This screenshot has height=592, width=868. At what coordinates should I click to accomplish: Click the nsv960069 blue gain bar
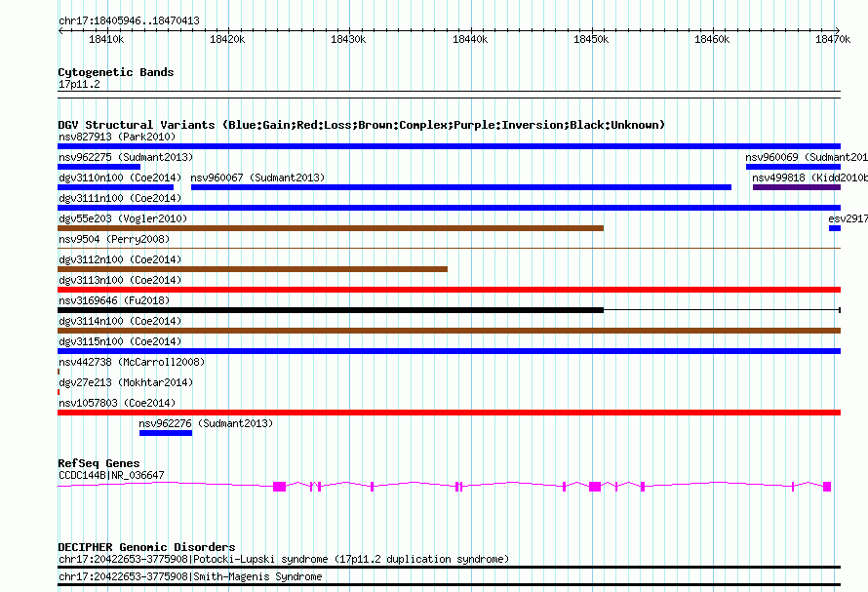pyautogui.click(x=793, y=167)
